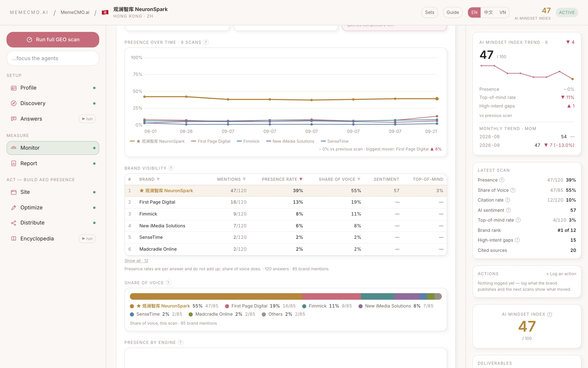Screen dimensions: 588x368
Task: Sort table by Presence Rate column
Action: [x=282, y=179]
